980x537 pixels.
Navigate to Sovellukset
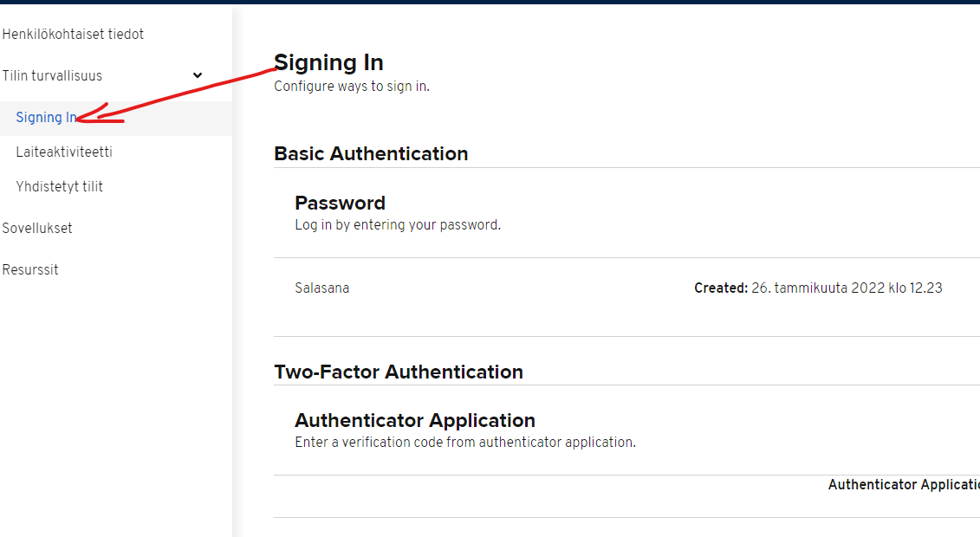tap(37, 229)
